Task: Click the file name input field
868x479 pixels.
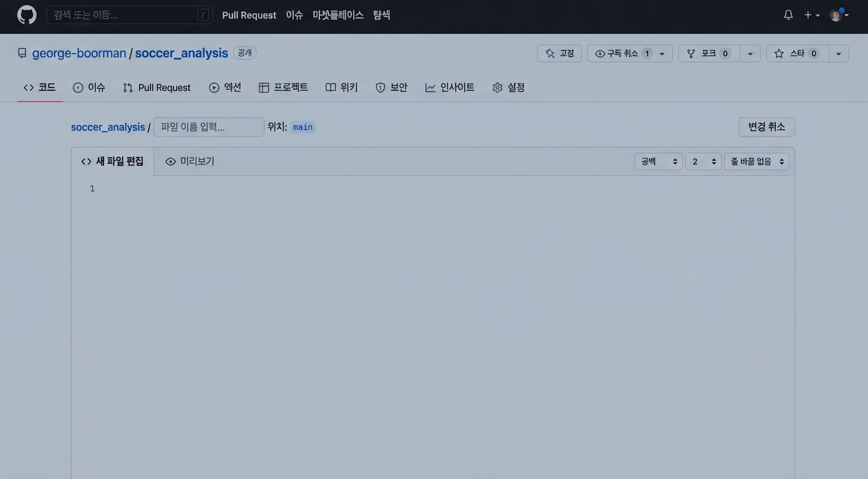Action: [x=209, y=127]
